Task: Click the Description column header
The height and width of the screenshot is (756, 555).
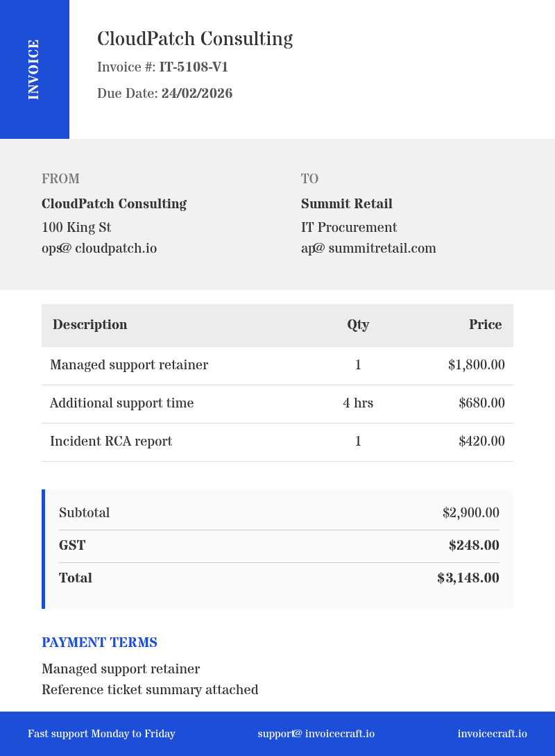Action: 90,324
